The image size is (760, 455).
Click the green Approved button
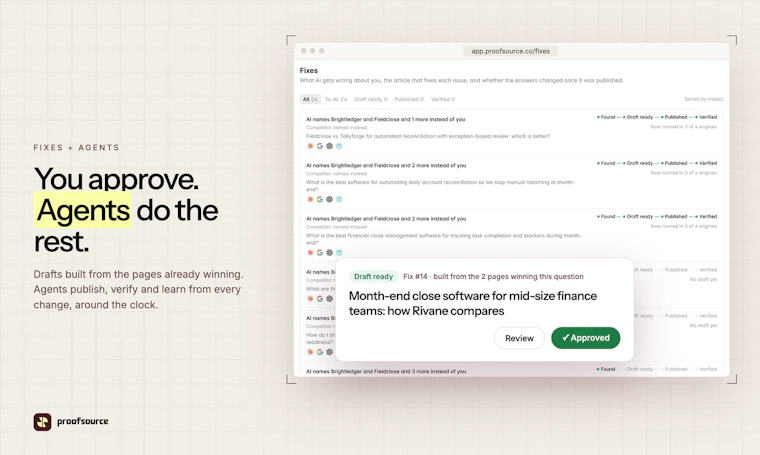[x=586, y=338]
